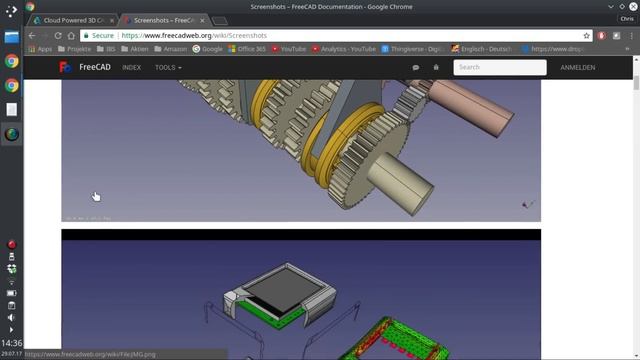Click the globe icon in the panel
Screen dimensions: 640x360
click(11, 134)
